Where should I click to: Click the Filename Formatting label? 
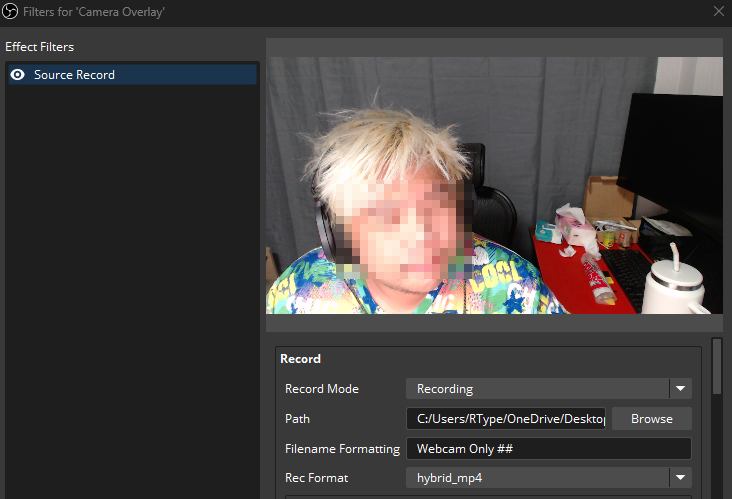[x=342, y=449]
